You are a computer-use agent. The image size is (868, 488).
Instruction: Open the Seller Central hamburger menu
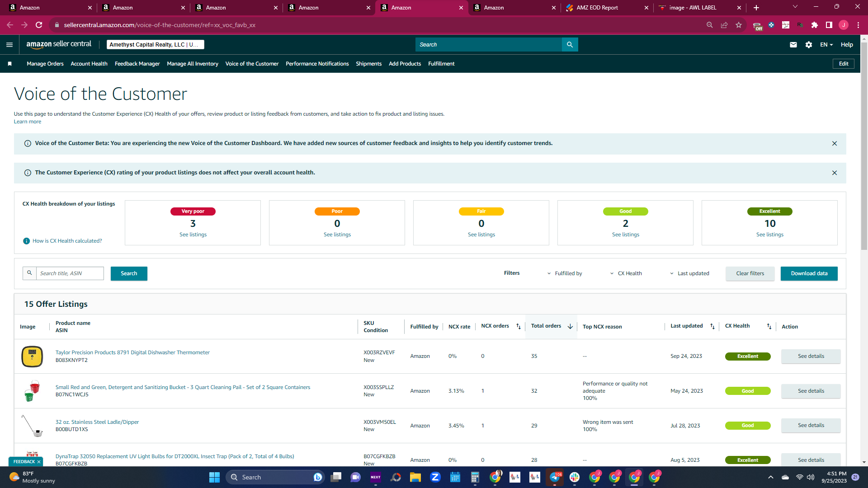tap(9, 45)
